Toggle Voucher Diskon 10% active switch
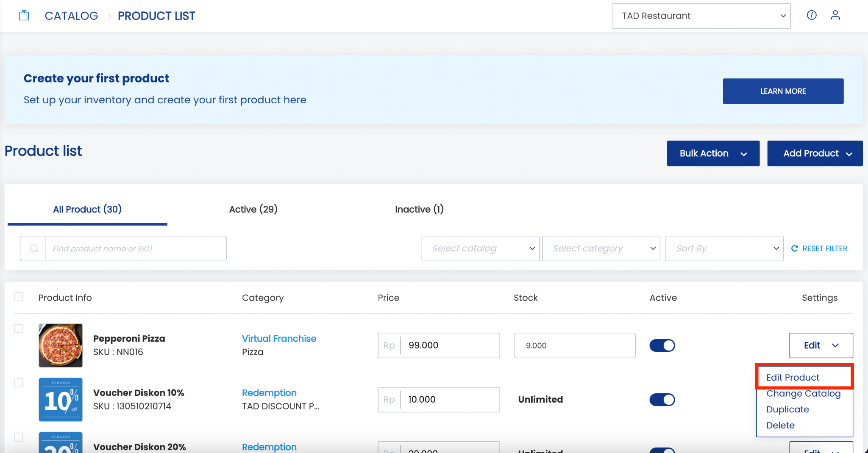The height and width of the screenshot is (453, 868). tap(662, 400)
